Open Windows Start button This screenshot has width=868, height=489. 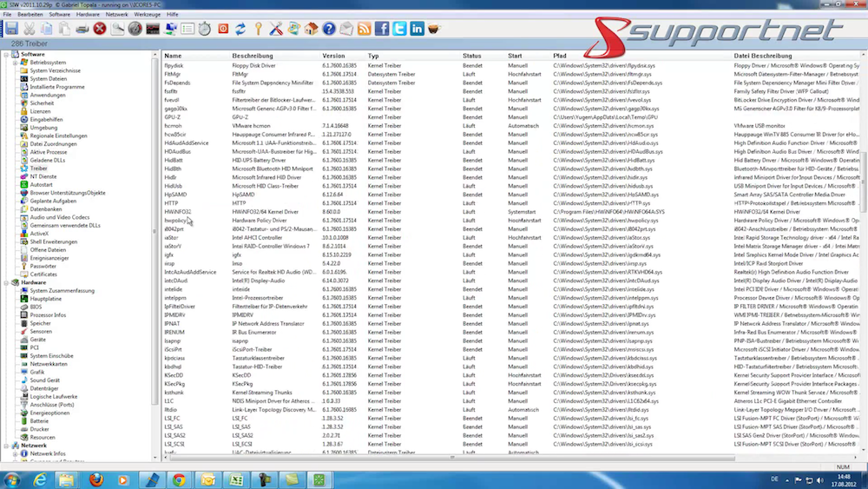tap(11, 479)
